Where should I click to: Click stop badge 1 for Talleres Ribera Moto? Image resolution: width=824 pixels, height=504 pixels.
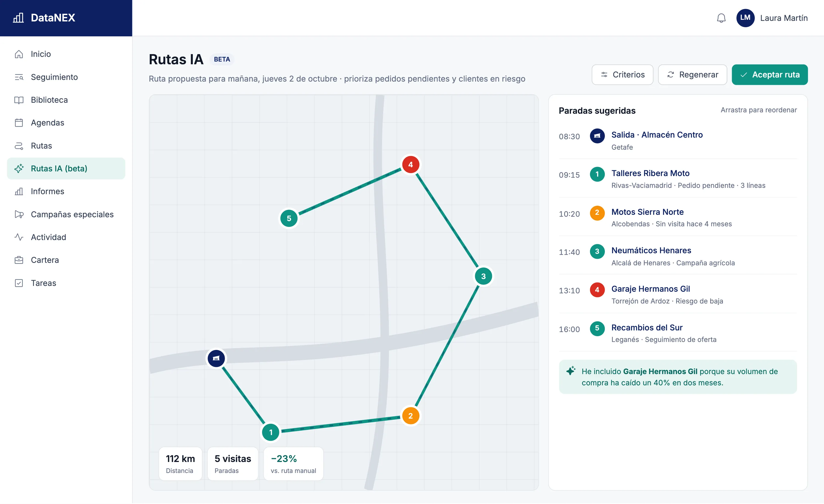pos(597,175)
